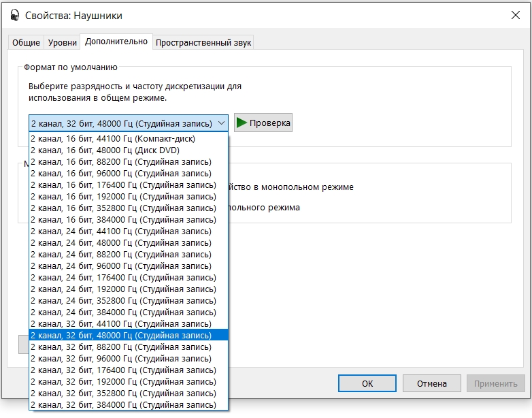Image resolution: width=532 pixels, height=418 pixels.
Task: Pick 2 канал, 16 бит, 176400 Гц format
Action: click(129, 184)
